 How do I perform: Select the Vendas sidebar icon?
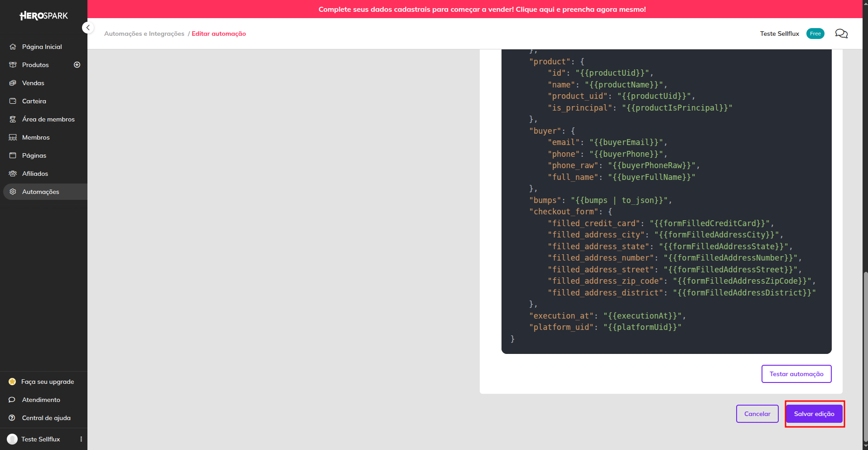point(13,83)
